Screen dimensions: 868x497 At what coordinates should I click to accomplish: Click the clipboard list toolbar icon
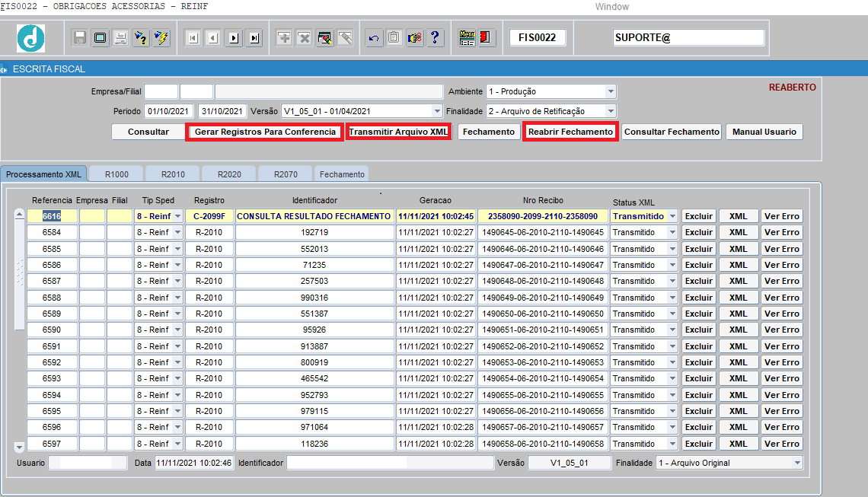(394, 37)
